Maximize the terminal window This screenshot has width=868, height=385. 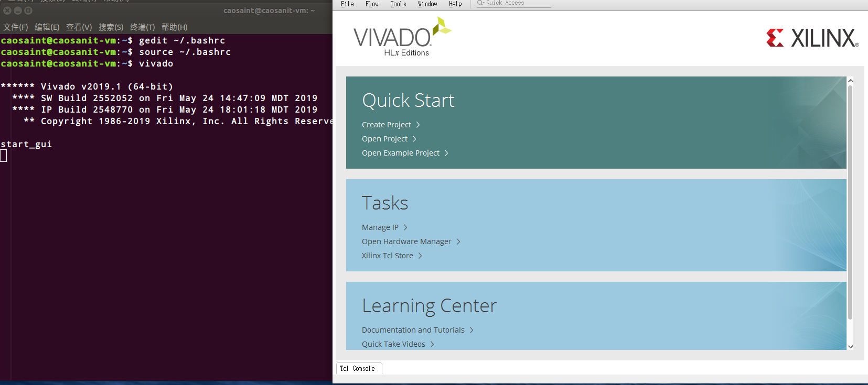click(x=28, y=10)
